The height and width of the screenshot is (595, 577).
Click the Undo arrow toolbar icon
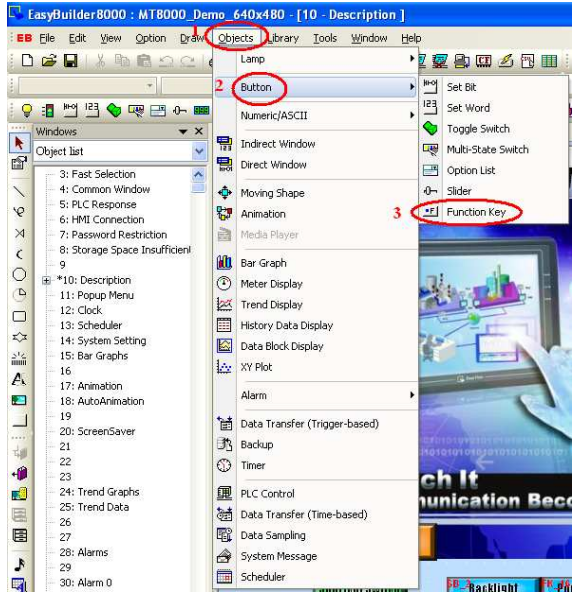(166, 60)
